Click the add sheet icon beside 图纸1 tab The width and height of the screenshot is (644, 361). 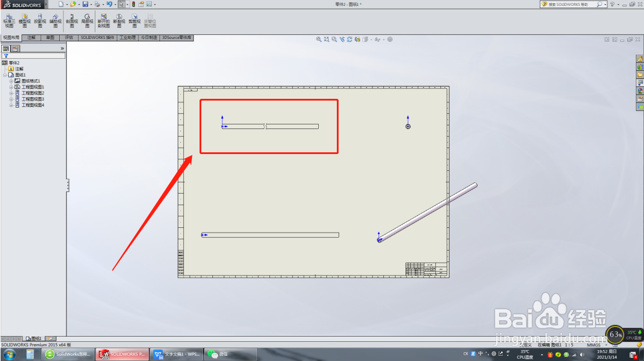pos(50,338)
